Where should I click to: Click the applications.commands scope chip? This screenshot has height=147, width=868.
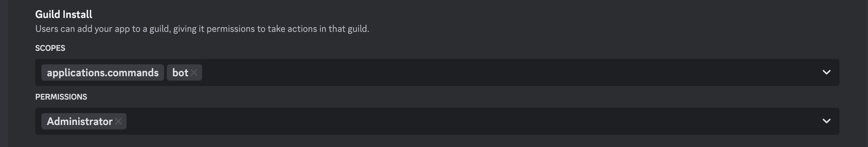pyautogui.click(x=102, y=72)
